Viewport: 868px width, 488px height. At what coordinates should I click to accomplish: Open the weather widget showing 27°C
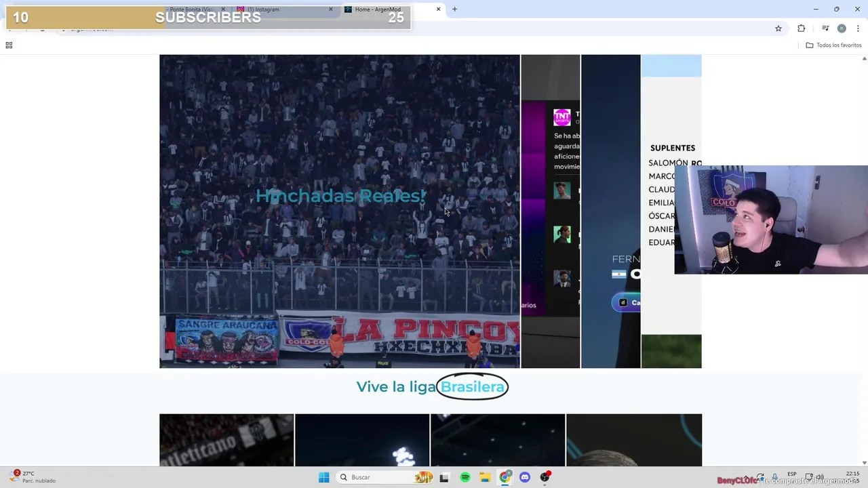(34, 477)
